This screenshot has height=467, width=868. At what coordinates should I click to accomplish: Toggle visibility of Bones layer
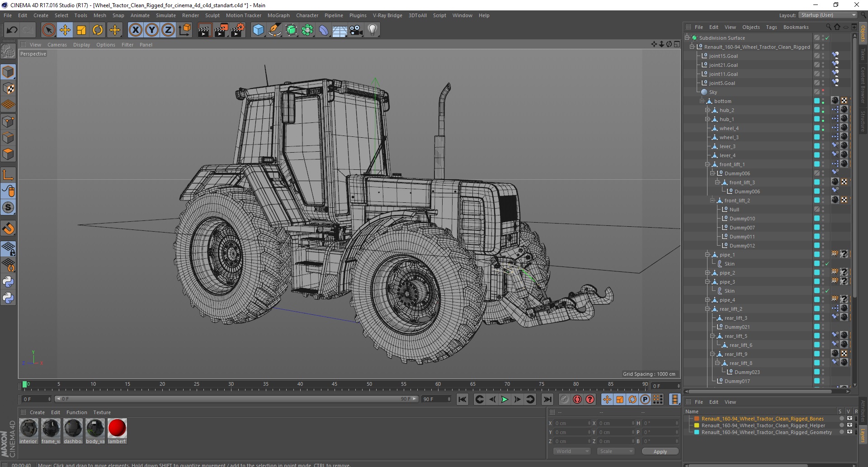[x=849, y=419]
